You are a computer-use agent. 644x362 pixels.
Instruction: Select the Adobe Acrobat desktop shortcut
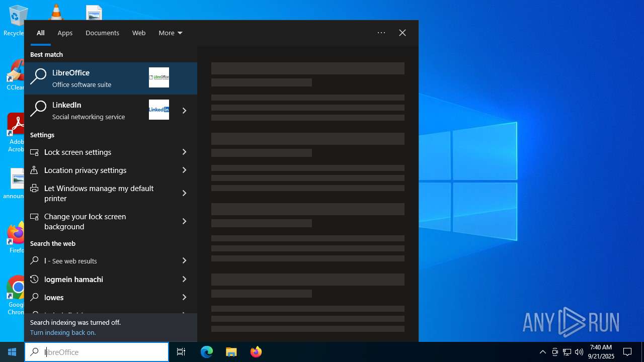15,133
